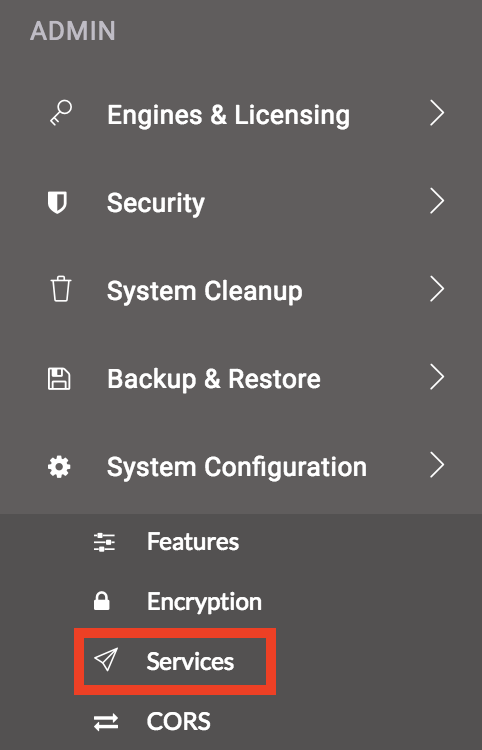Expand System Cleanup using its chevron
This screenshot has height=750, width=482.
click(x=437, y=289)
